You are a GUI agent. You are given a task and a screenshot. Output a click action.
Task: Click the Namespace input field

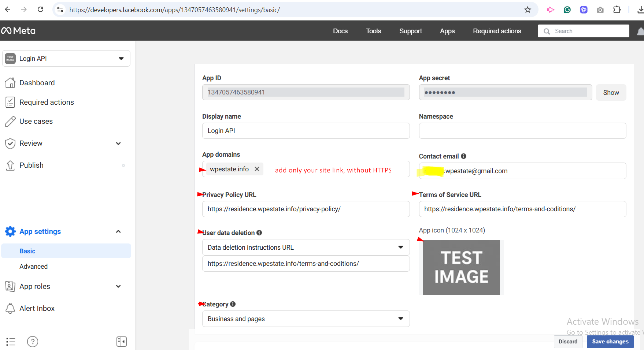pos(522,131)
